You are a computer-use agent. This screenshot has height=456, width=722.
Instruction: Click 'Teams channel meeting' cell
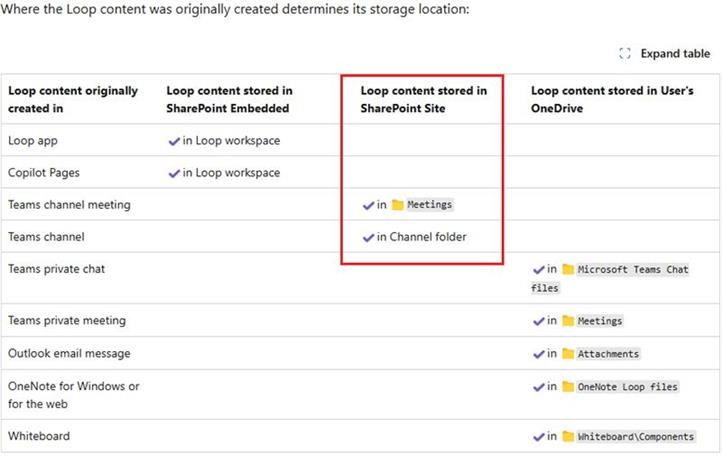[69, 205]
